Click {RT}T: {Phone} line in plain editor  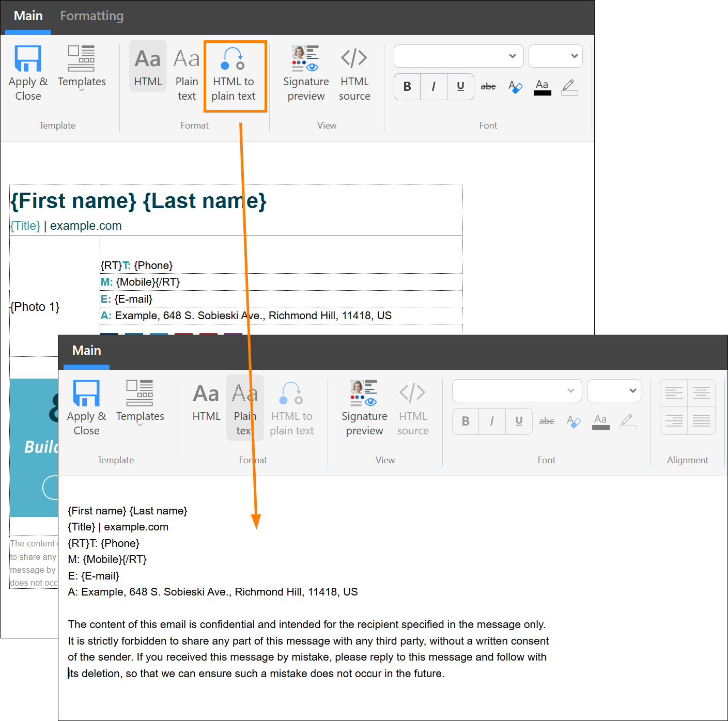point(103,543)
